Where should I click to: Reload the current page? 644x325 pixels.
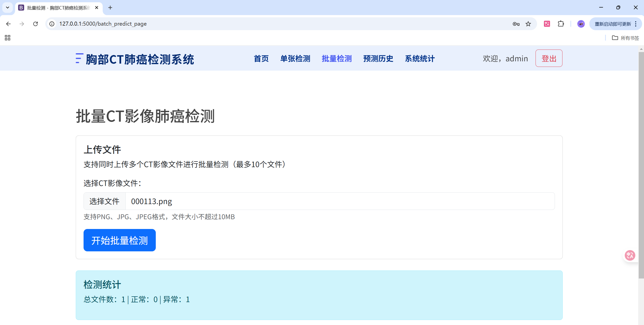(x=35, y=24)
